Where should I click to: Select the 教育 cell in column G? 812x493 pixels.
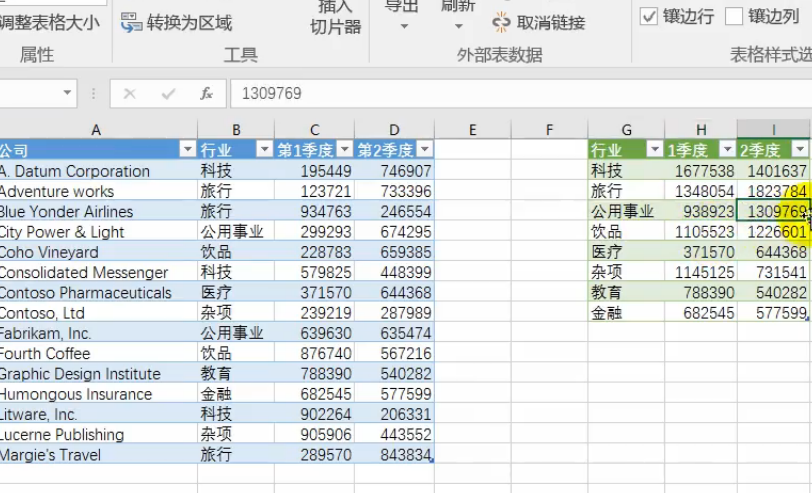tap(626, 293)
